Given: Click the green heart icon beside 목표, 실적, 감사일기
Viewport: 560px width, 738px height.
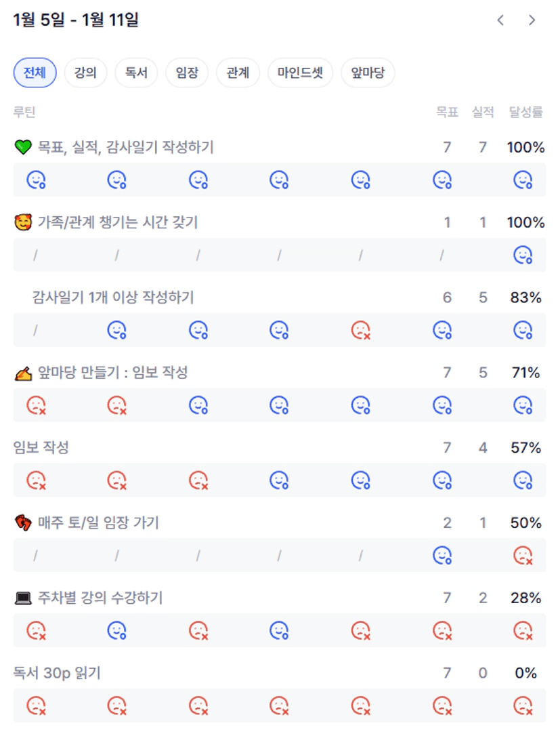Looking at the screenshot, I should pyautogui.click(x=23, y=147).
